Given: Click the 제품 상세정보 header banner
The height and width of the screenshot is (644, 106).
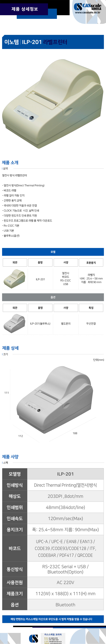Looking at the screenshot, I should pyautogui.click(x=25, y=9).
